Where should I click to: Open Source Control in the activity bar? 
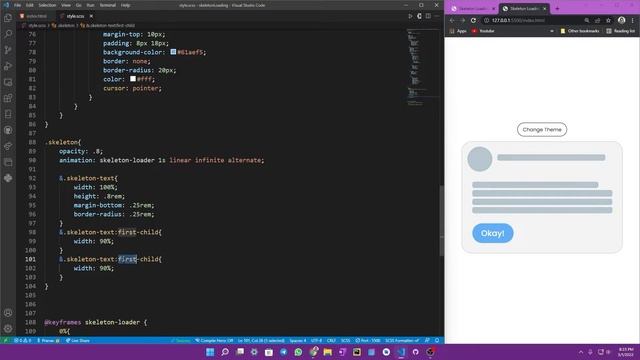8,50
